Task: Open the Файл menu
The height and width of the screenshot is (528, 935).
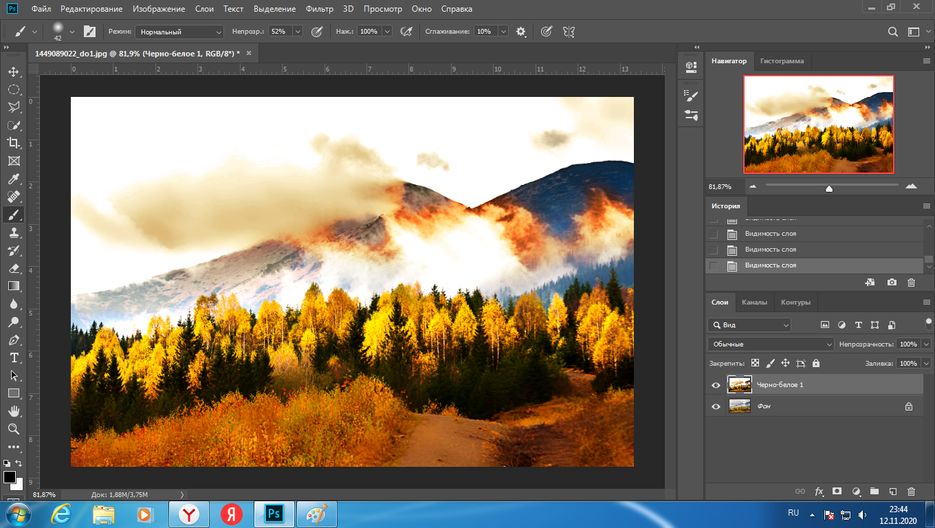Action: [x=41, y=9]
